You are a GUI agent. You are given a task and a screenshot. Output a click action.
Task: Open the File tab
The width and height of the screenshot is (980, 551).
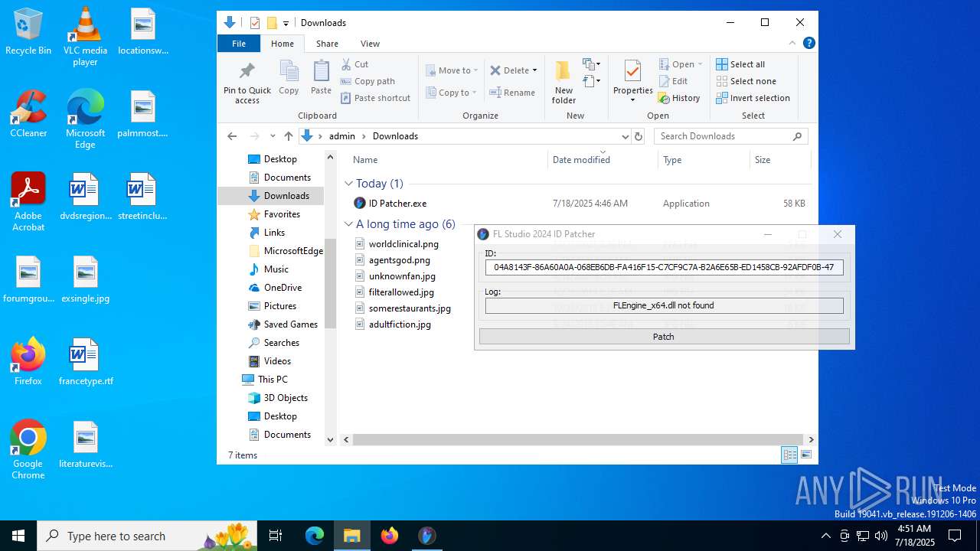coord(239,44)
